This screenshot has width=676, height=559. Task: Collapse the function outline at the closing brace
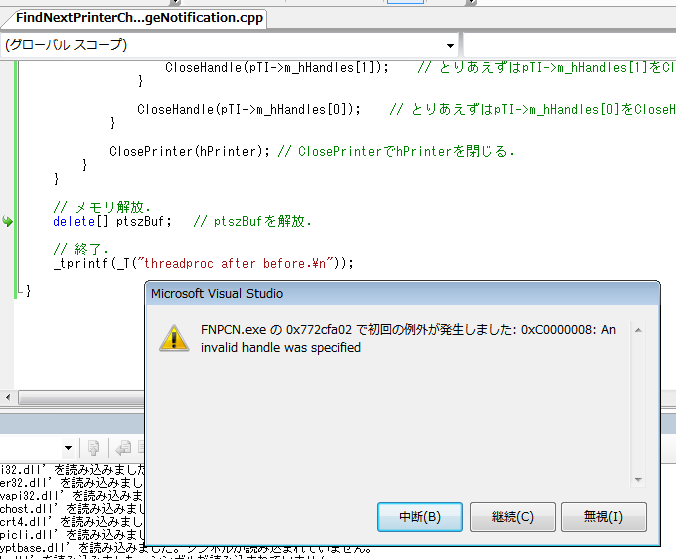pyautogui.click(x=19, y=291)
